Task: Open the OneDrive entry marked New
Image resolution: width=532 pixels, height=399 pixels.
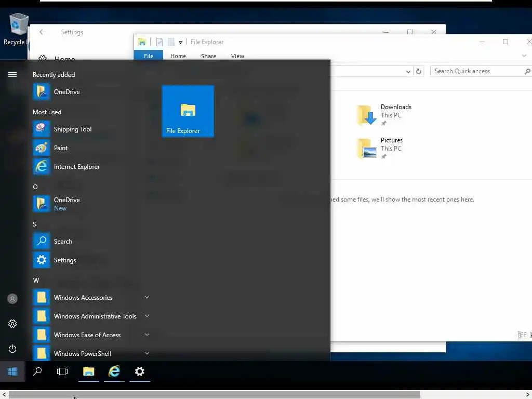Action: [x=91, y=204]
